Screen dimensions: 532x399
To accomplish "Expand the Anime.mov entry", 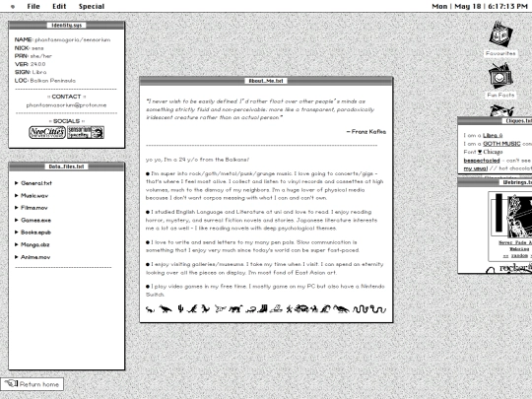I will click(x=33, y=257).
